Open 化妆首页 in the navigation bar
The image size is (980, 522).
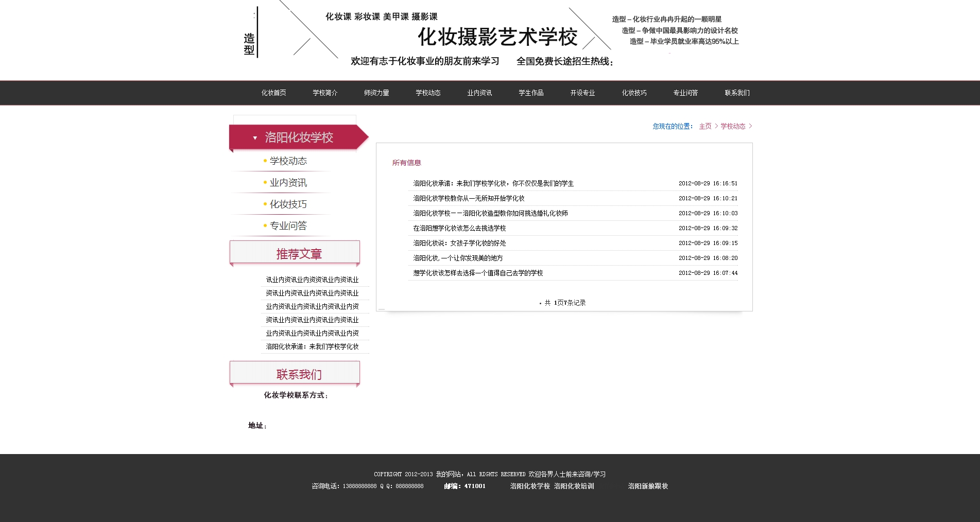click(x=273, y=93)
